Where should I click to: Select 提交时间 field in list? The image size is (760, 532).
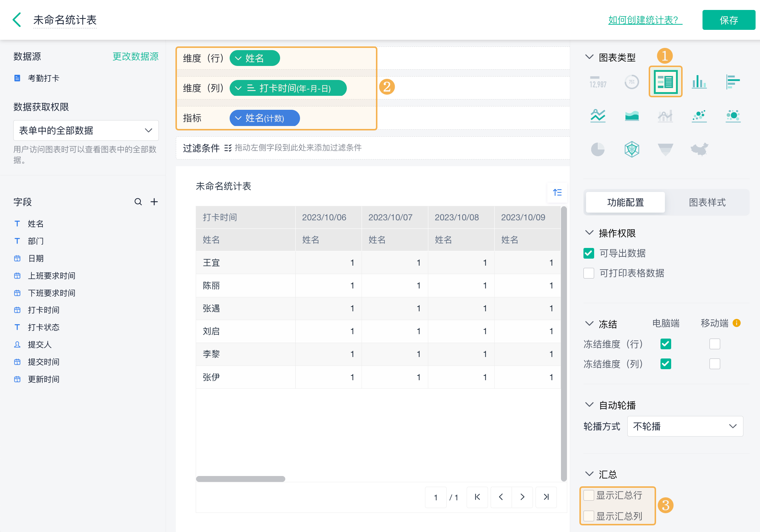click(x=43, y=362)
